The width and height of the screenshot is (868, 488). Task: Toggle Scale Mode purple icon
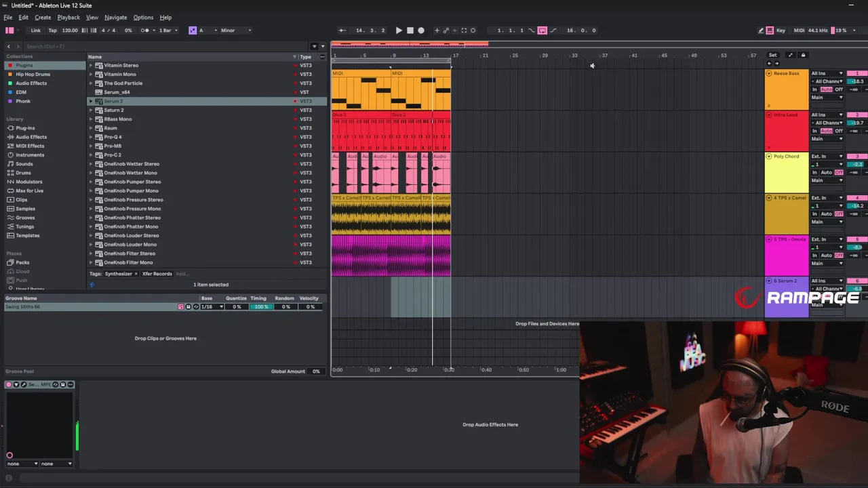point(193,30)
